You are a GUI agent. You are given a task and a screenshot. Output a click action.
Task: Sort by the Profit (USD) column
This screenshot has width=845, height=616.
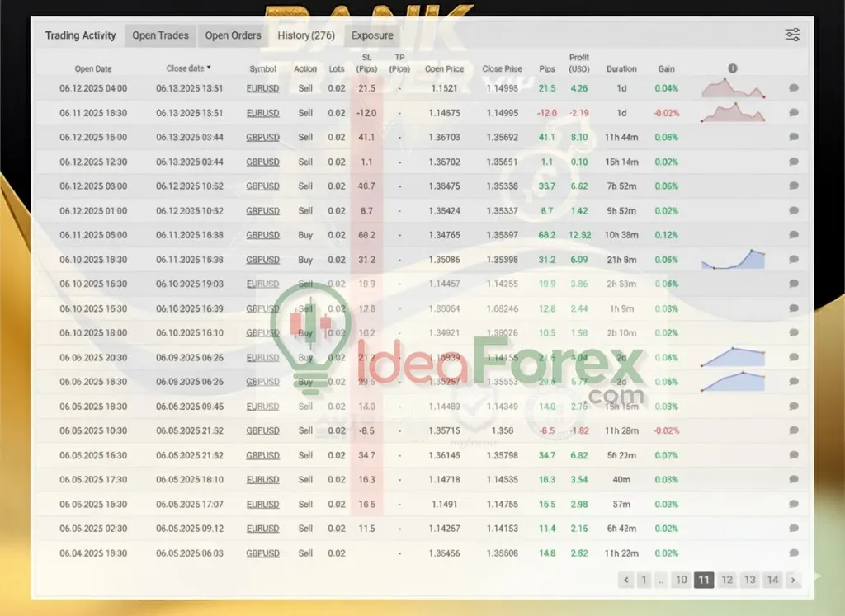(x=578, y=63)
